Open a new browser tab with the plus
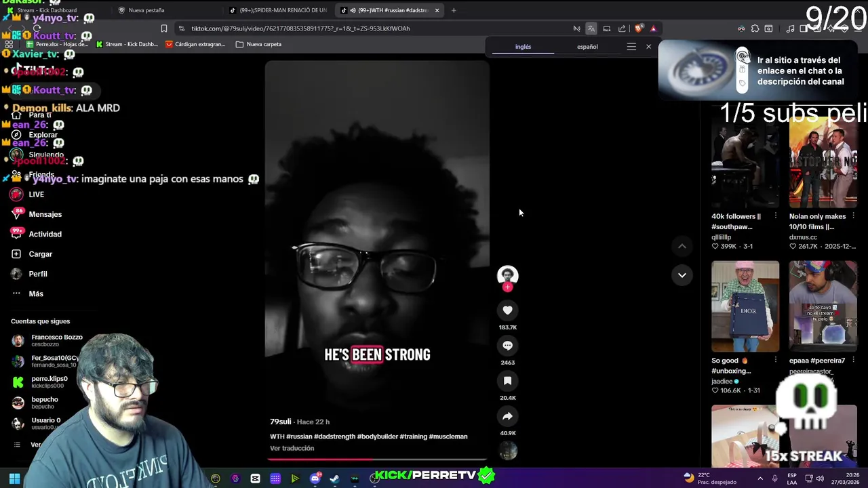868x488 pixels. [x=454, y=10]
